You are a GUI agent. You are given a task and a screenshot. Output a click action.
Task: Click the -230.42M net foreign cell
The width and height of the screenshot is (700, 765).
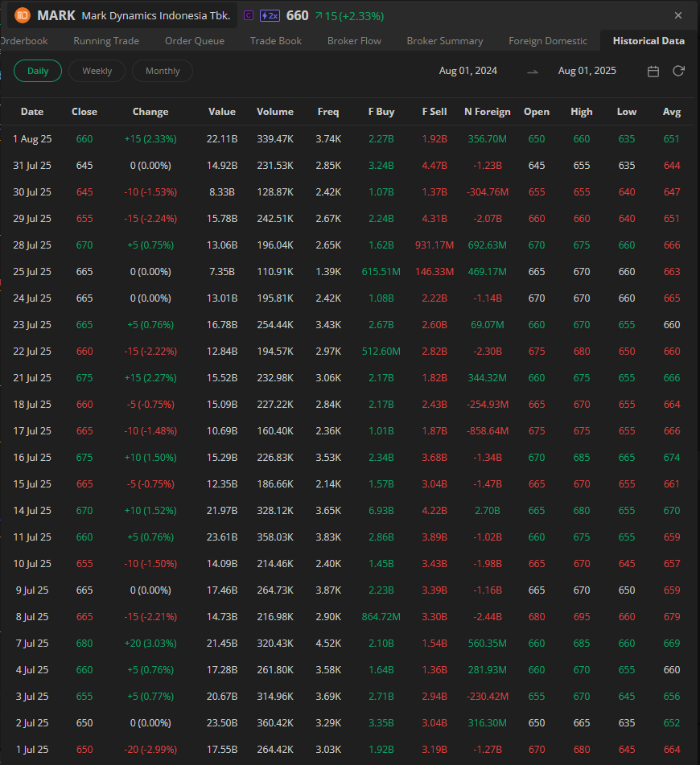487,696
